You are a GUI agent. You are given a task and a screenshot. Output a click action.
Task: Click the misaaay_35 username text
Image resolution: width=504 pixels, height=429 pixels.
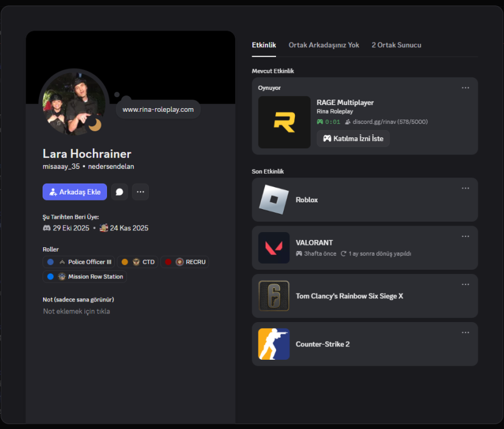(61, 166)
